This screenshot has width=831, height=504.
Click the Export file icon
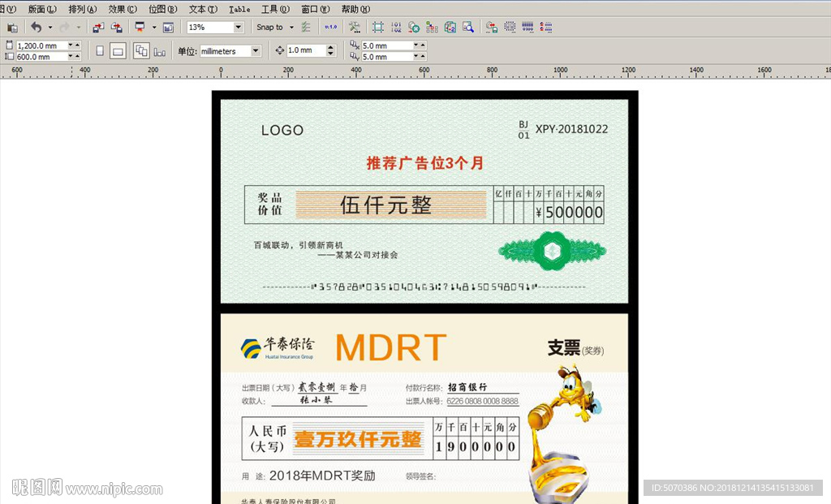(117, 28)
